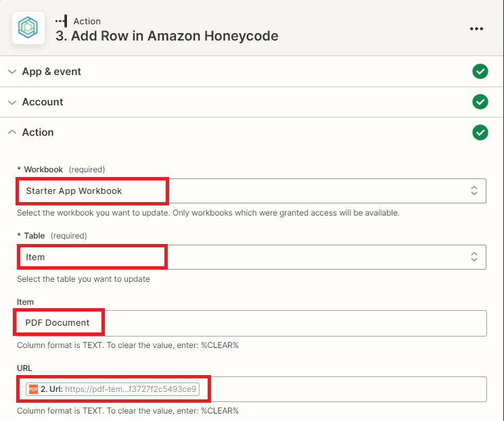Click the Account green checkmark icon
This screenshot has width=504, height=421.
click(480, 102)
